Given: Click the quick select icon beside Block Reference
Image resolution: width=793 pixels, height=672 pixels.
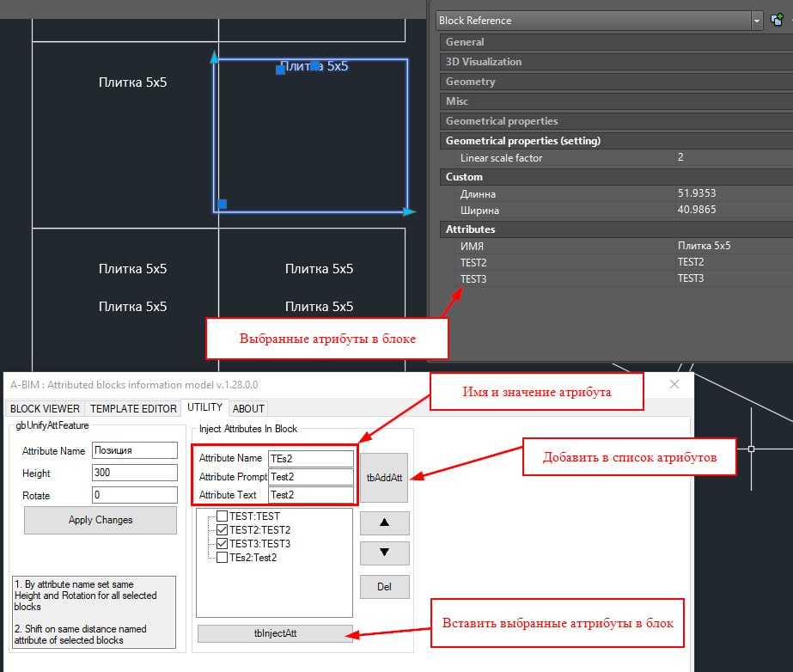Looking at the screenshot, I should pos(777,20).
